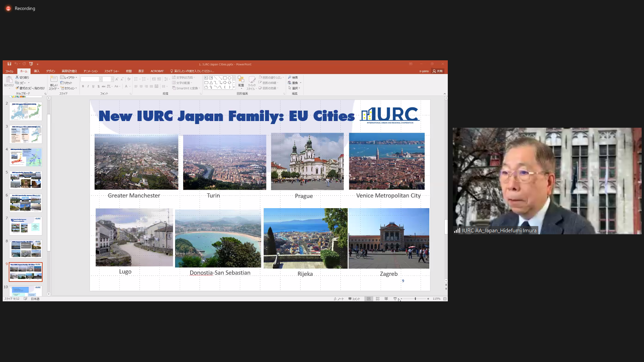Switch to Slide Sorter view icon
The image size is (644, 362).
point(378,299)
